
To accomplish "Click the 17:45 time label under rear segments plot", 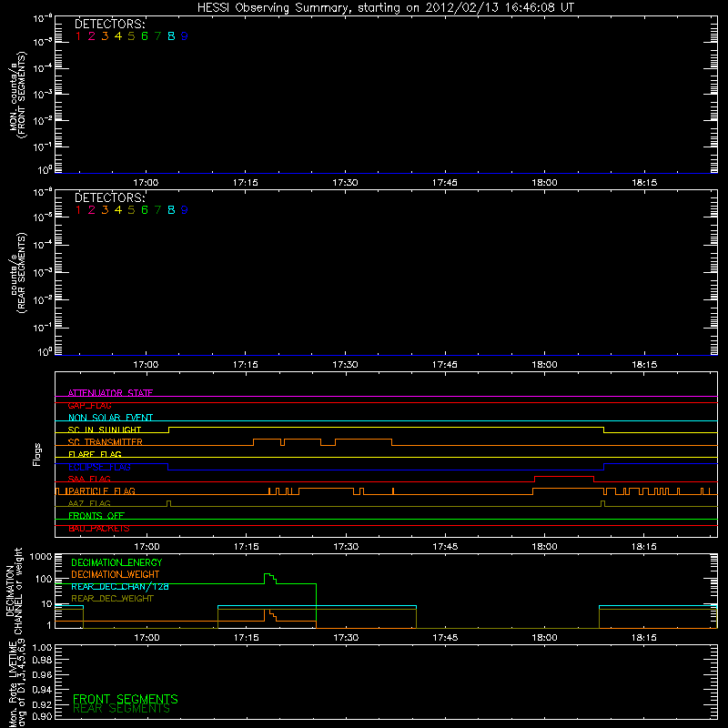I will pyautogui.click(x=445, y=365).
